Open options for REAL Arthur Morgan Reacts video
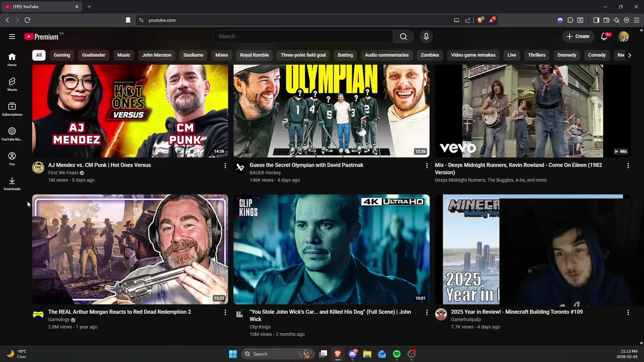 point(225,312)
